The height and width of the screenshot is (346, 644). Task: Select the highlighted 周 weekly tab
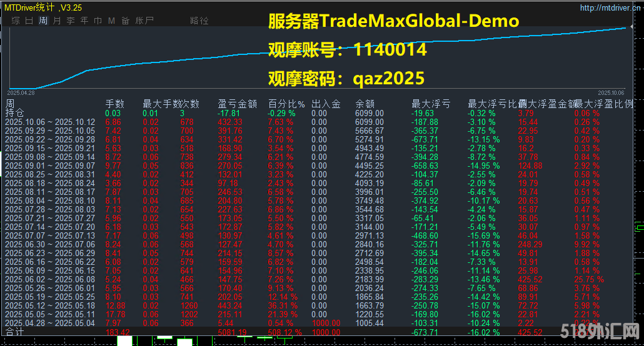[43, 21]
